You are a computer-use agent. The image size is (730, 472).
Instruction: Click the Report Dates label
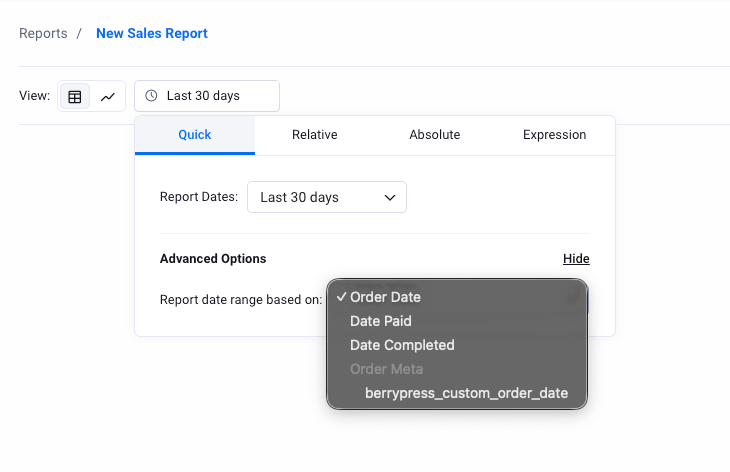(199, 197)
